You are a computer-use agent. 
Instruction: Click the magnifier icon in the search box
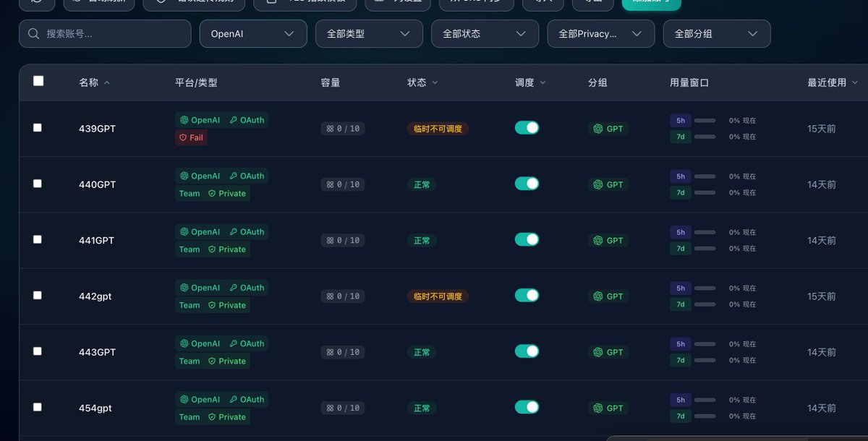tap(33, 34)
